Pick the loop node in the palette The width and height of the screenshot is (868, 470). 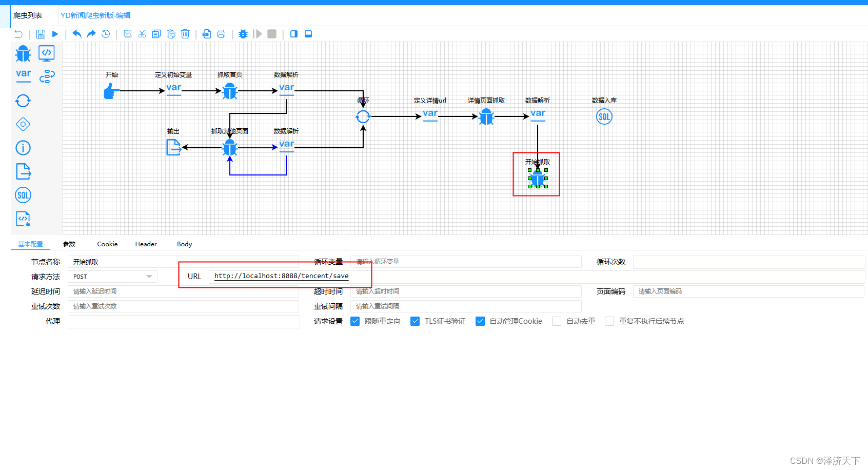pos(23,101)
